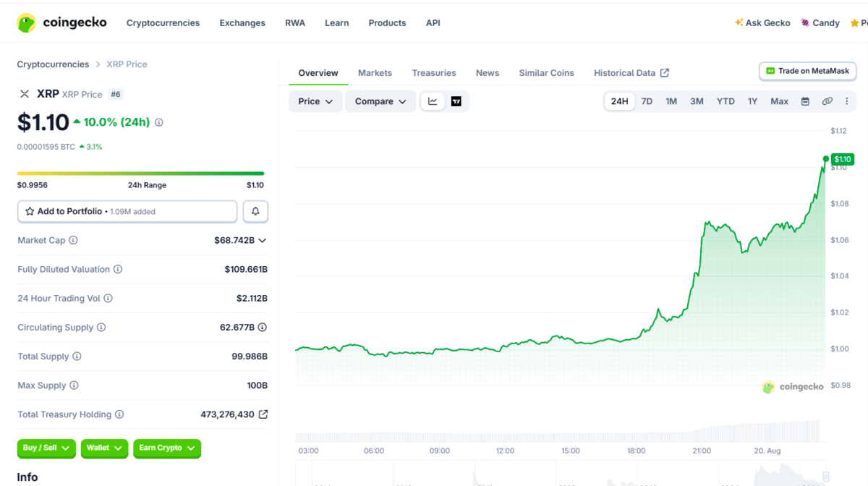Viewport: 868px width, 486px height.
Task: Open RWA nav menu
Action: click(295, 23)
